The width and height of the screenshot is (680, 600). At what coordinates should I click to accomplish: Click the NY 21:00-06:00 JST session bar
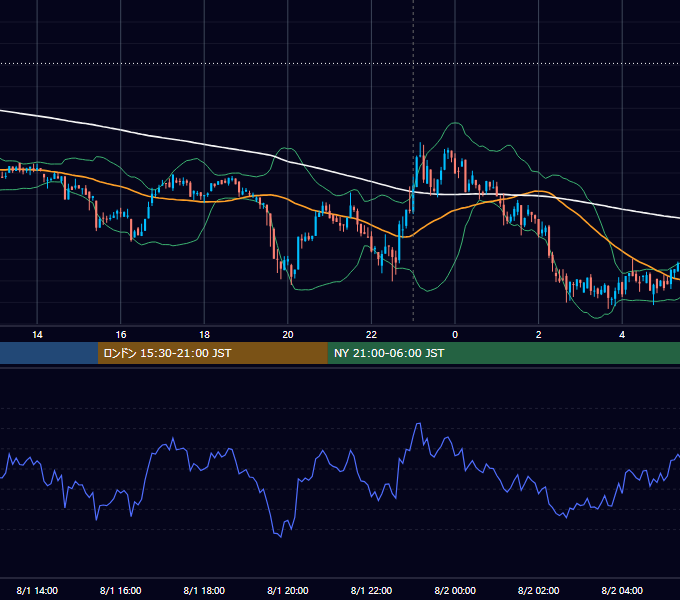pos(503,353)
